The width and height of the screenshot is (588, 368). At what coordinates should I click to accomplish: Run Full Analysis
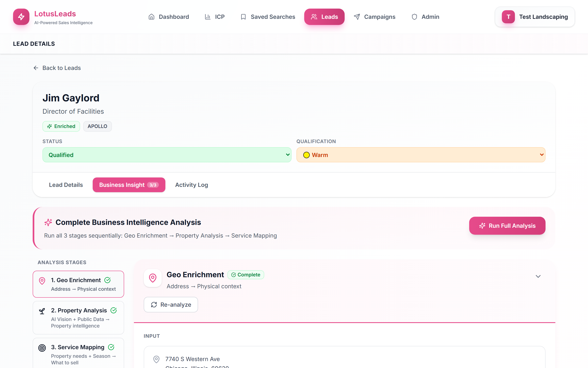pyautogui.click(x=507, y=226)
